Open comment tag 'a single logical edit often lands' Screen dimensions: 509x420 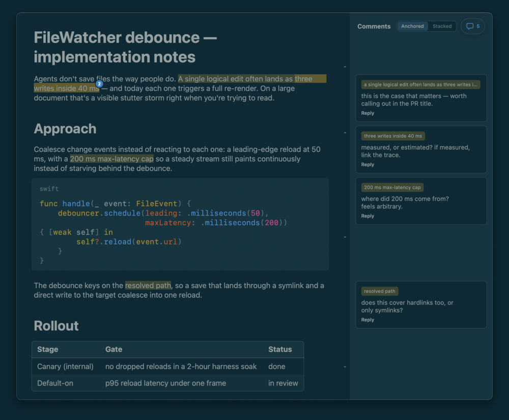point(421,84)
